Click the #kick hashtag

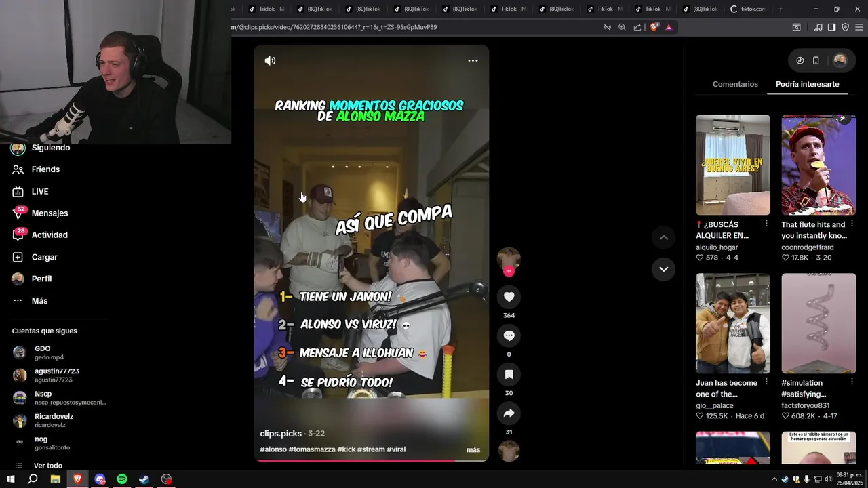(x=346, y=449)
